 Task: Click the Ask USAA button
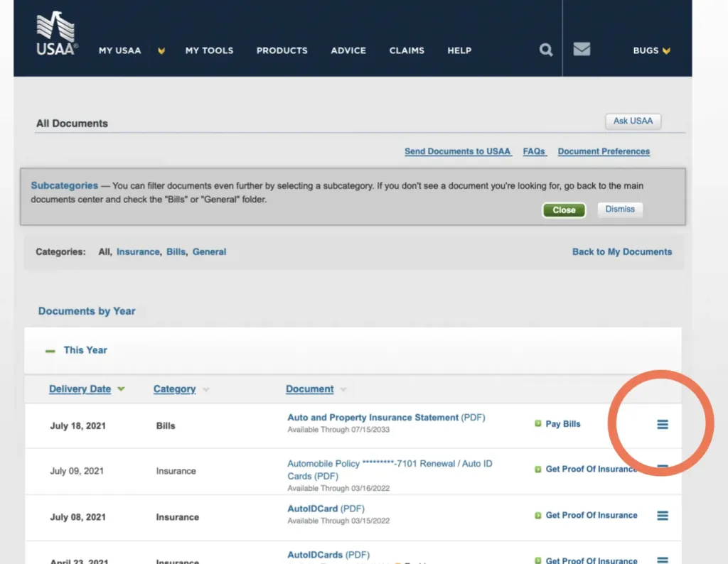click(x=633, y=121)
